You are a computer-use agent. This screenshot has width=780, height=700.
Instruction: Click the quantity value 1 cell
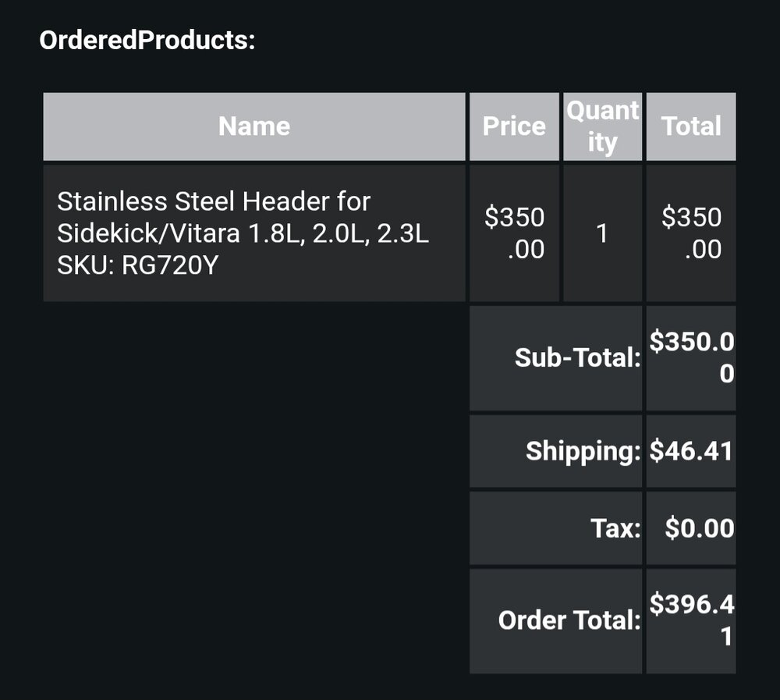602,233
